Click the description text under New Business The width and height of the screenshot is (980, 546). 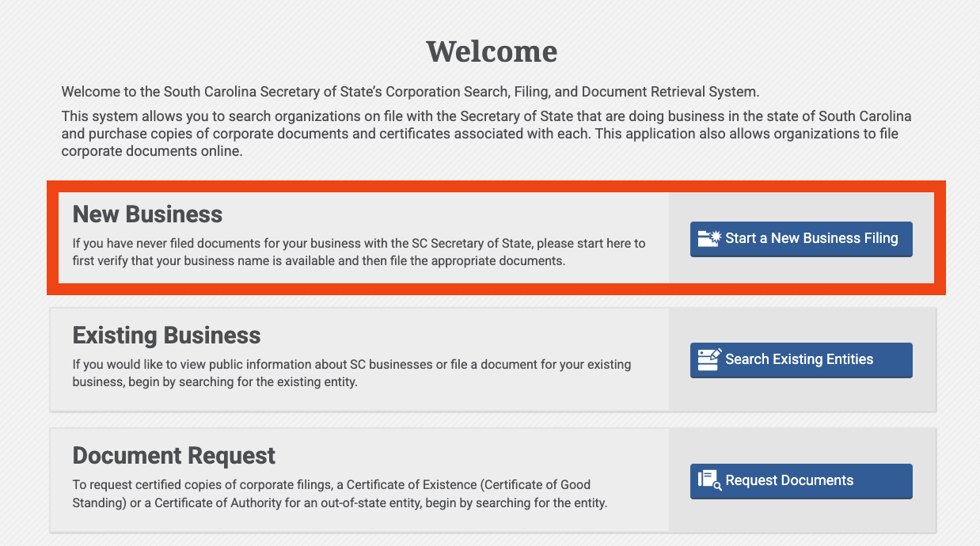[x=359, y=252]
